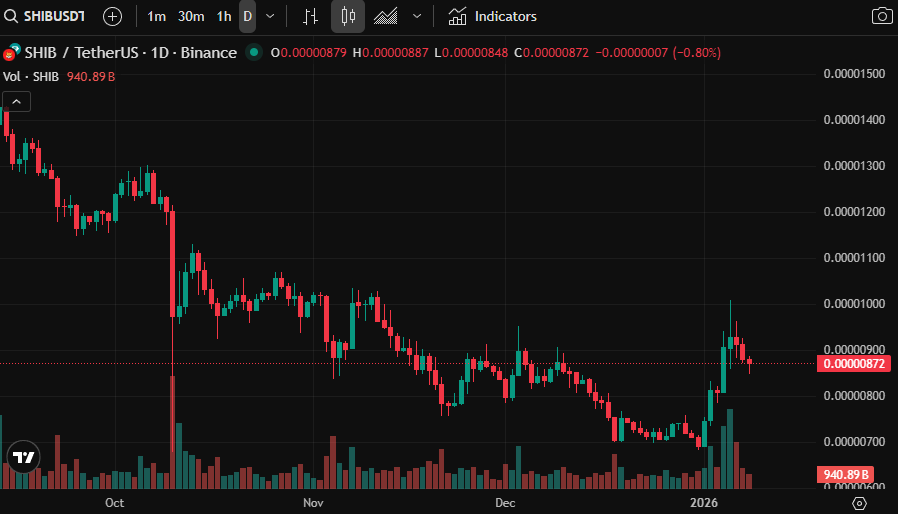Screen dimensions: 898x514
Task: Click the TradingView logo badge
Action: click(23, 457)
